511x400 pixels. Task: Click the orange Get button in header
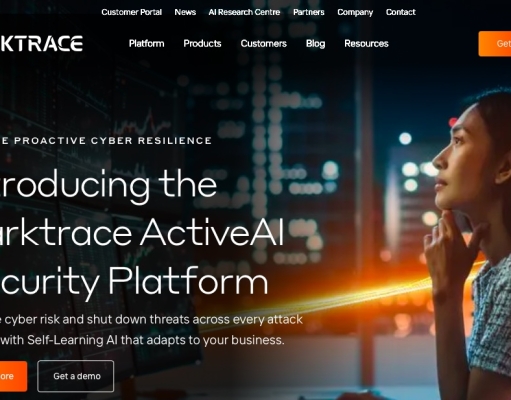495,44
